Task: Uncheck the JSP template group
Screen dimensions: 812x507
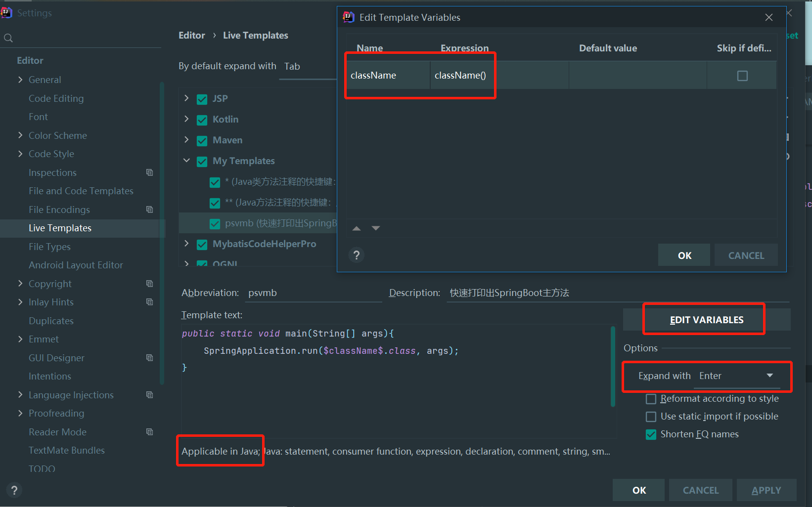Action: point(202,99)
